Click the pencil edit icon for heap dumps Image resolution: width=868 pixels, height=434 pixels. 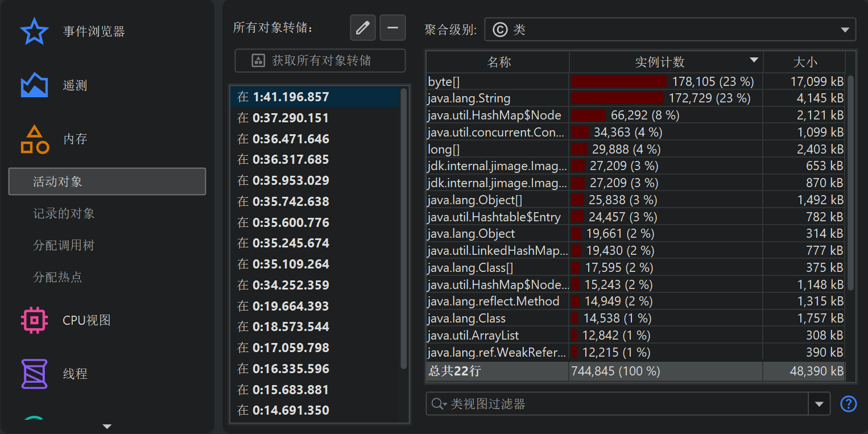pos(362,28)
